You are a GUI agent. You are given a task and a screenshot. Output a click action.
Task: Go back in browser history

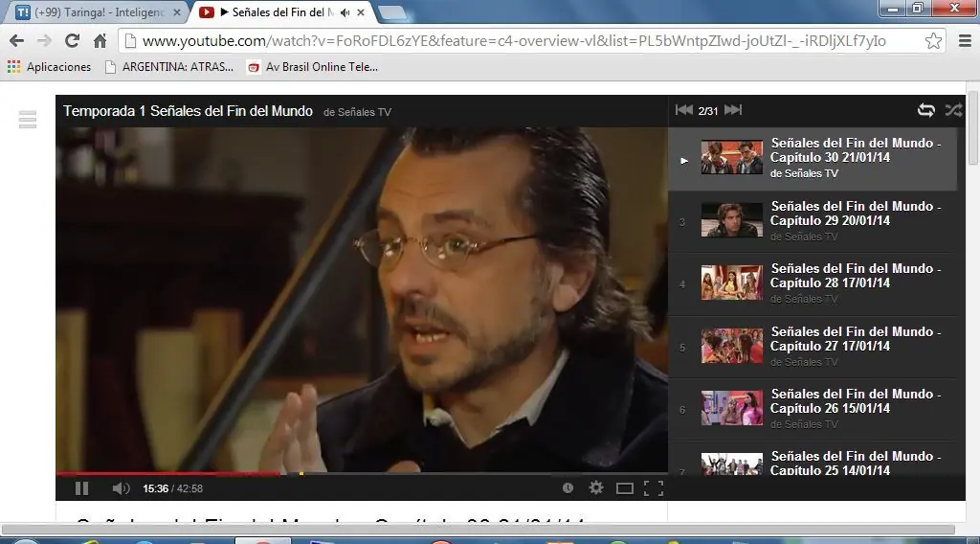pyautogui.click(x=17, y=40)
